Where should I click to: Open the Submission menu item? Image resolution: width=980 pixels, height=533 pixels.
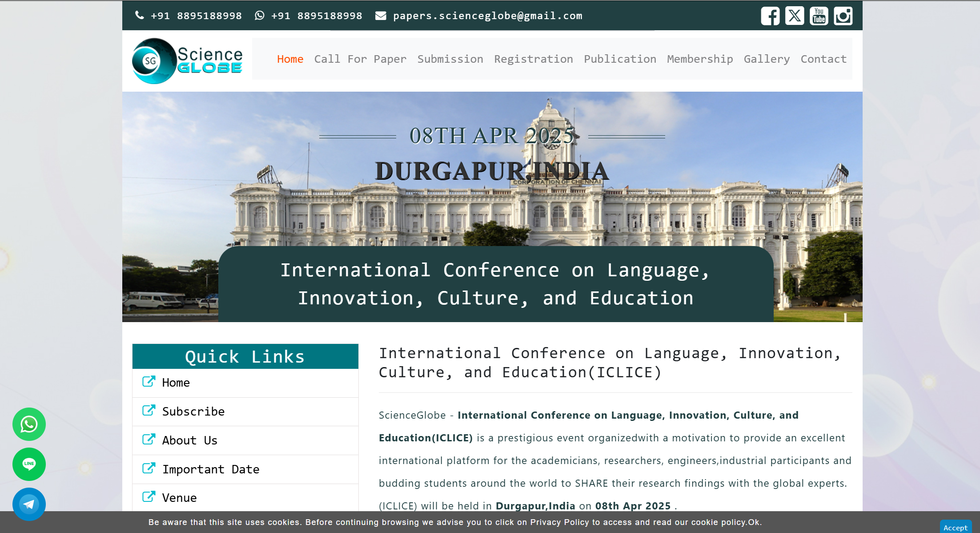[450, 59]
